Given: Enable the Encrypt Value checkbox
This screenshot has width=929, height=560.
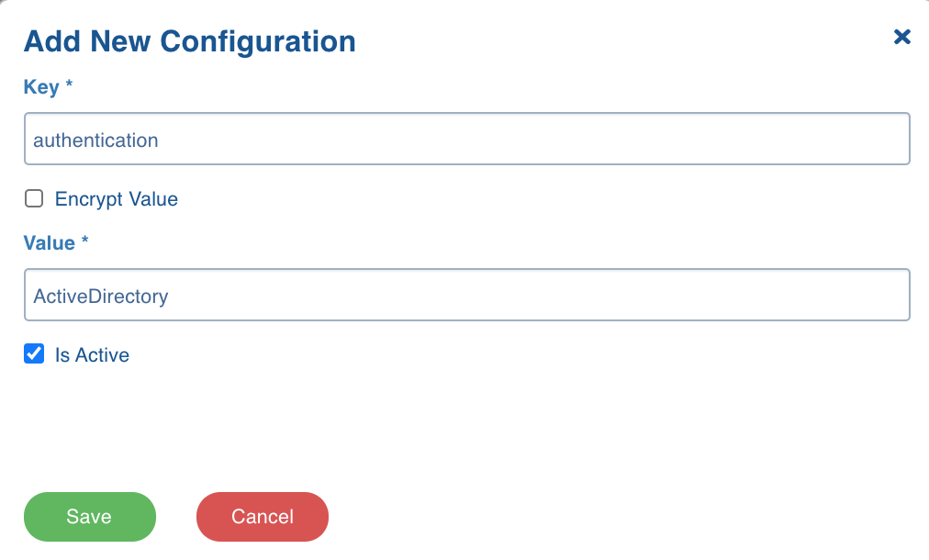Looking at the screenshot, I should tap(34, 198).
